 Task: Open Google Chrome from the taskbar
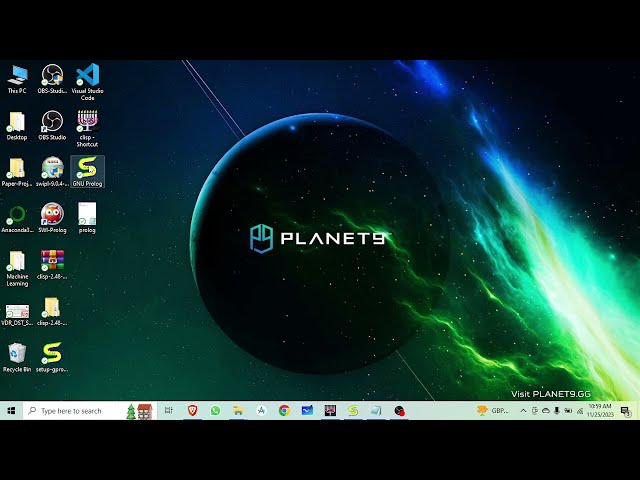coord(284,411)
